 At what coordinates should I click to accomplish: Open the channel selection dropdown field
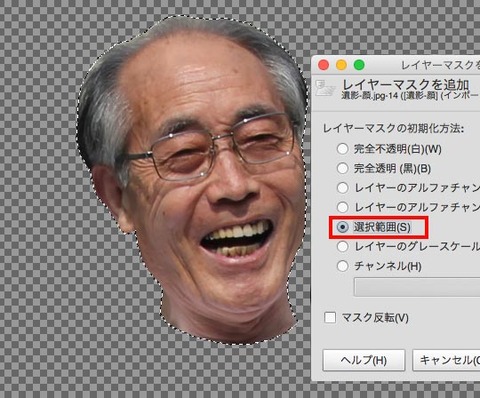(417, 287)
